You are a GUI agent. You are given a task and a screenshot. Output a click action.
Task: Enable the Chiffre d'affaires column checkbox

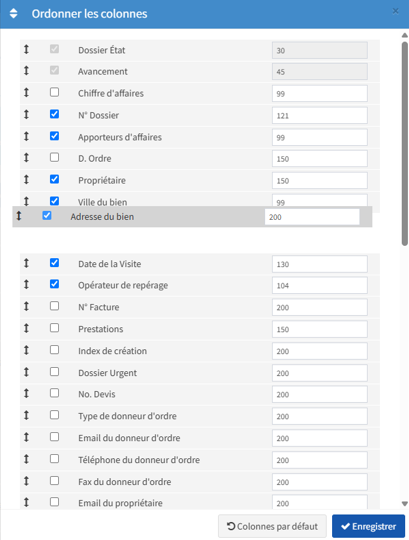pos(54,92)
